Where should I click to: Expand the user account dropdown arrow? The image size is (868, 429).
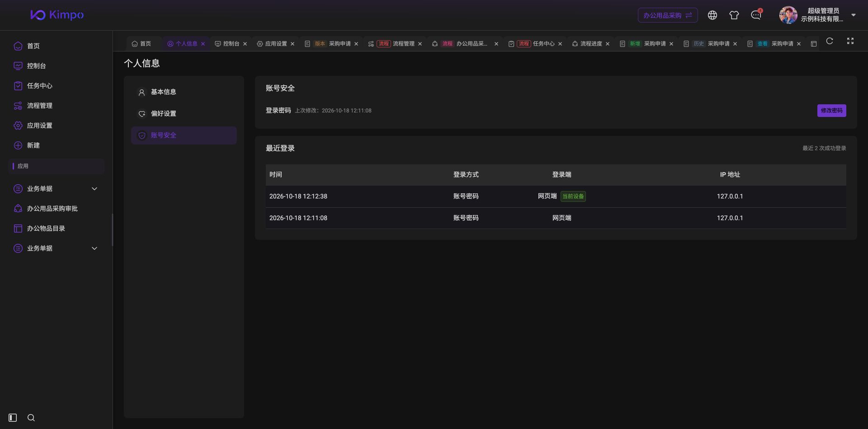(x=854, y=15)
